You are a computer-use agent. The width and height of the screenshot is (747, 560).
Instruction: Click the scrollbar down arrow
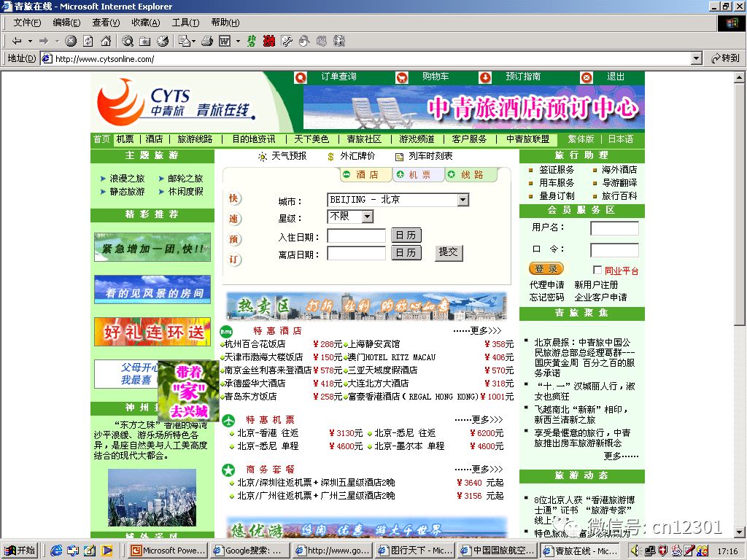point(740,532)
